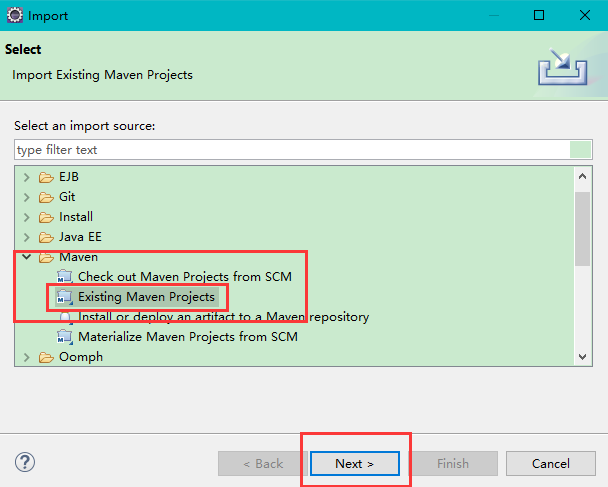
Task: Select the Java EE tree label
Action: click(80, 237)
